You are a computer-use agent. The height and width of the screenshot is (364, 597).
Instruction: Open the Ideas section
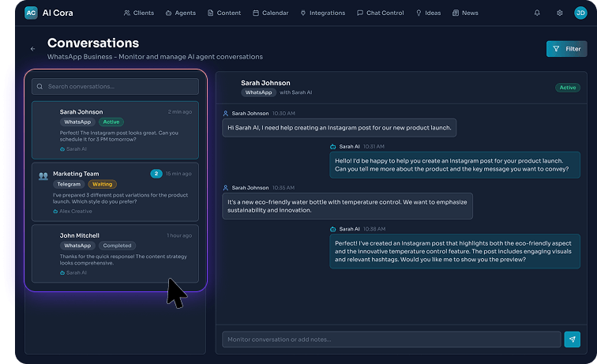pyautogui.click(x=428, y=13)
